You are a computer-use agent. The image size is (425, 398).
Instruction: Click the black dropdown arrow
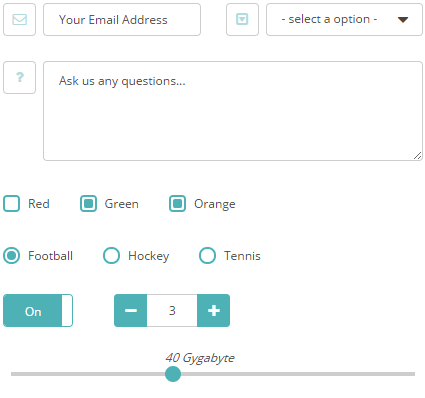(403, 20)
